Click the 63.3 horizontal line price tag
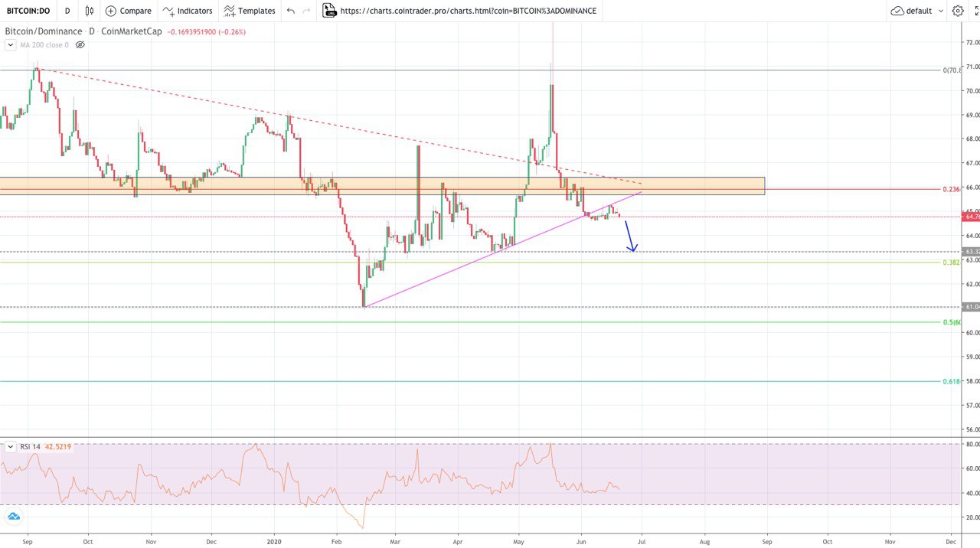Viewport: 980px width, 548px height. 971,251
